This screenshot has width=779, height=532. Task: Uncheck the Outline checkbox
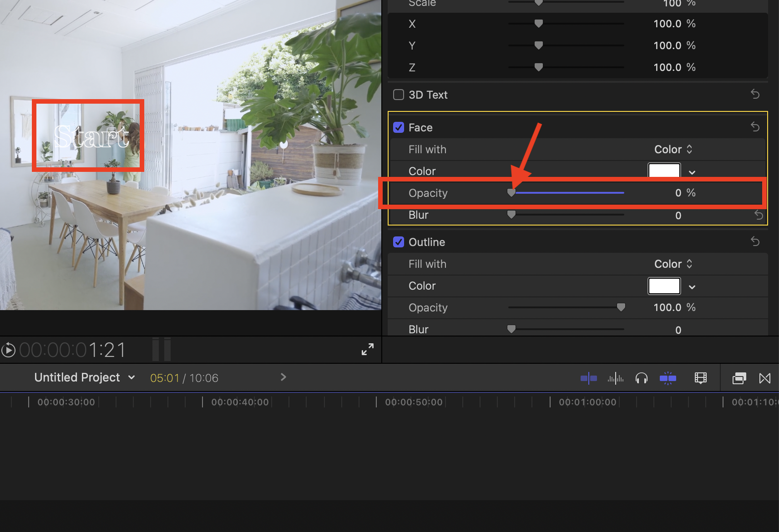click(x=399, y=242)
